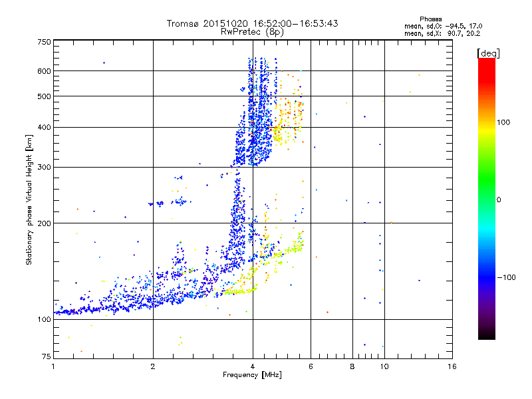Click the 'Frequency [MHz]' axis label

click(x=252, y=375)
